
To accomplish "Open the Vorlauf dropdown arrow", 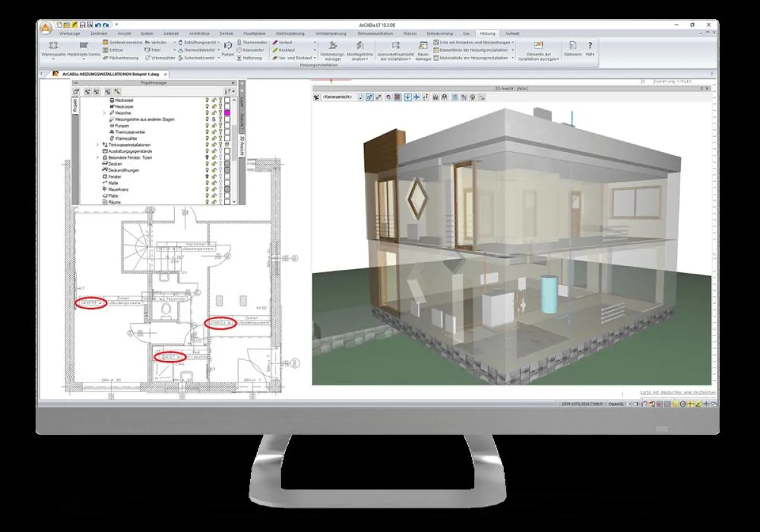I will tap(313, 42).
